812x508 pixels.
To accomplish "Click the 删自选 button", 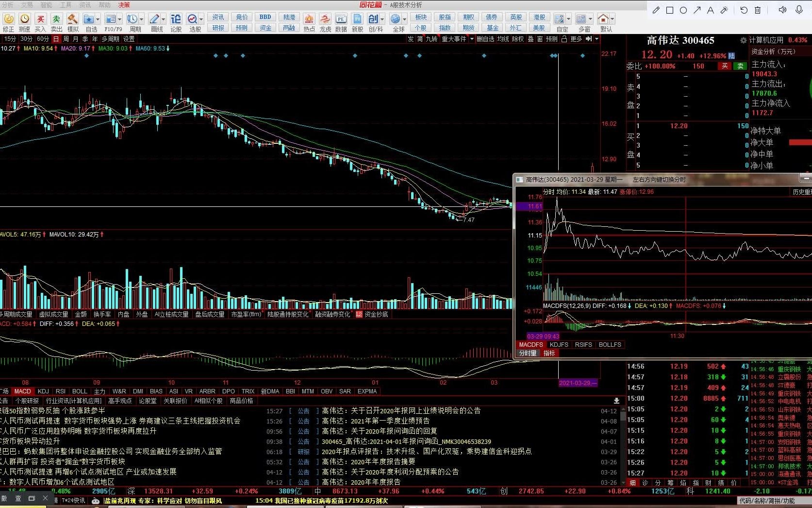I will (485, 39).
